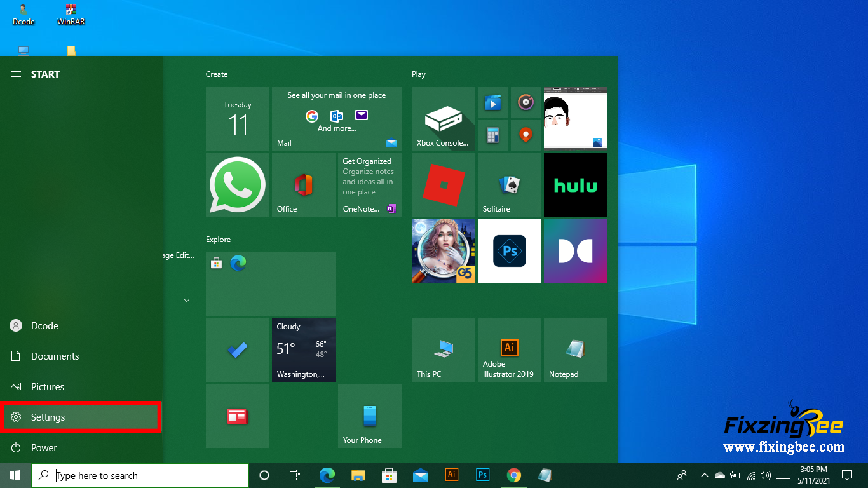868x488 pixels.
Task: Open the Groove Music small tile
Action: point(526,102)
